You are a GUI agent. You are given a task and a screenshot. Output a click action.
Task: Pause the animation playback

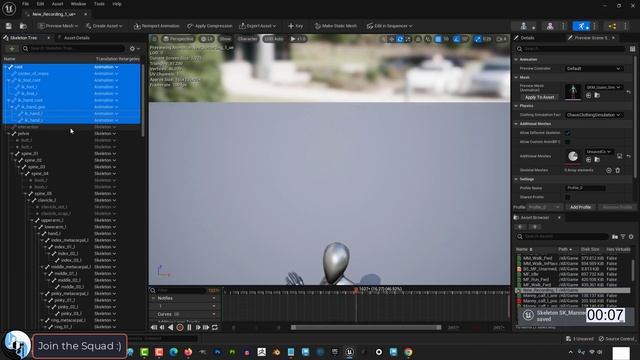[189, 327]
